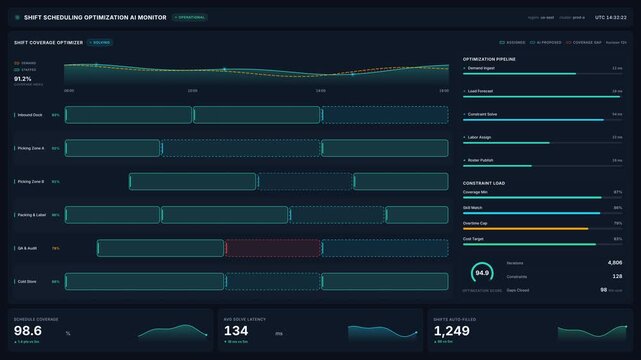Click the SHIFT COVERAGE OPTIMIZER heading
641x360 pixels.
48,42
